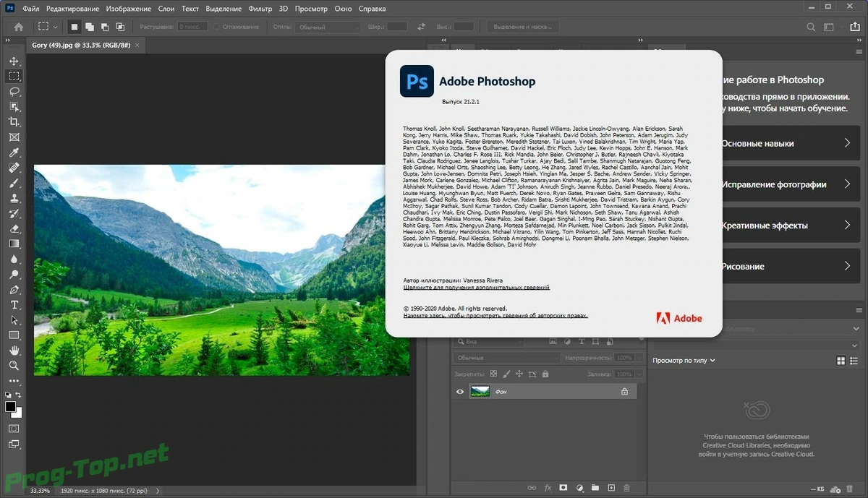Toggle lock image pixels brush icon
The image size is (868, 498).
pos(506,374)
